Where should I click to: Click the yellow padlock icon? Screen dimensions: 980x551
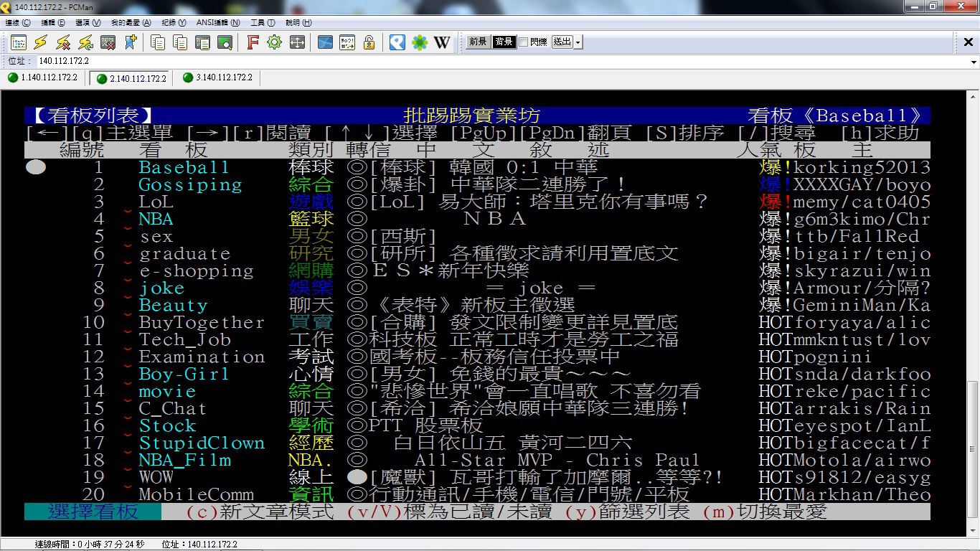[369, 42]
